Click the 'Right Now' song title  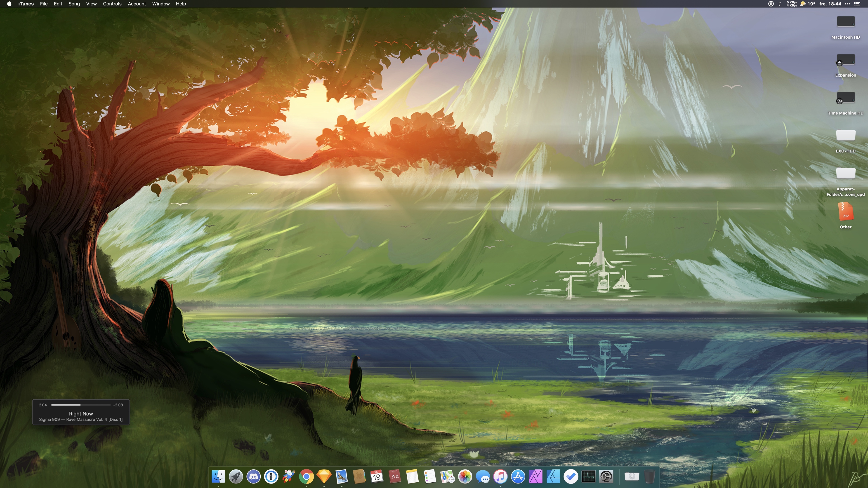pyautogui.click(x=81, y=414)
